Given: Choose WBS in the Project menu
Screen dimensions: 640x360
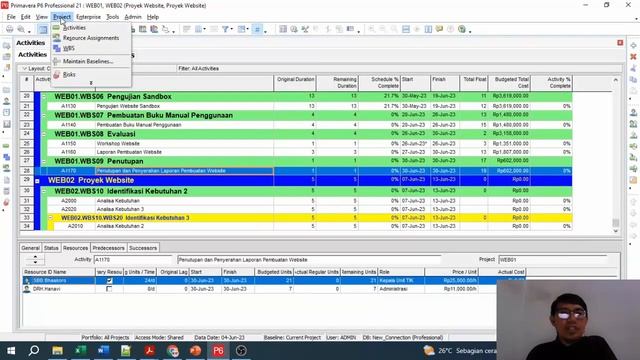Looking at the screenshot, I should 91,48.
